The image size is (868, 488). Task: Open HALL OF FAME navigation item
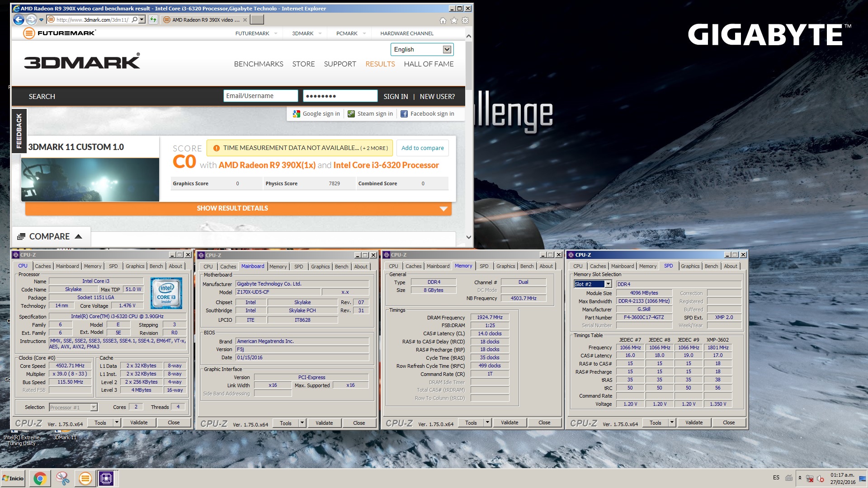[x=429, y=64]
